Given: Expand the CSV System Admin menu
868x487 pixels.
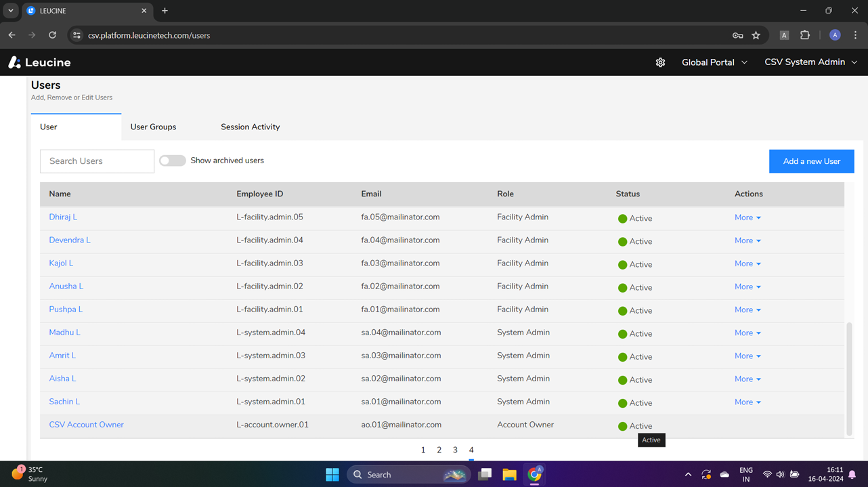Looking at the screenshot, I should (x=811, y=62).
